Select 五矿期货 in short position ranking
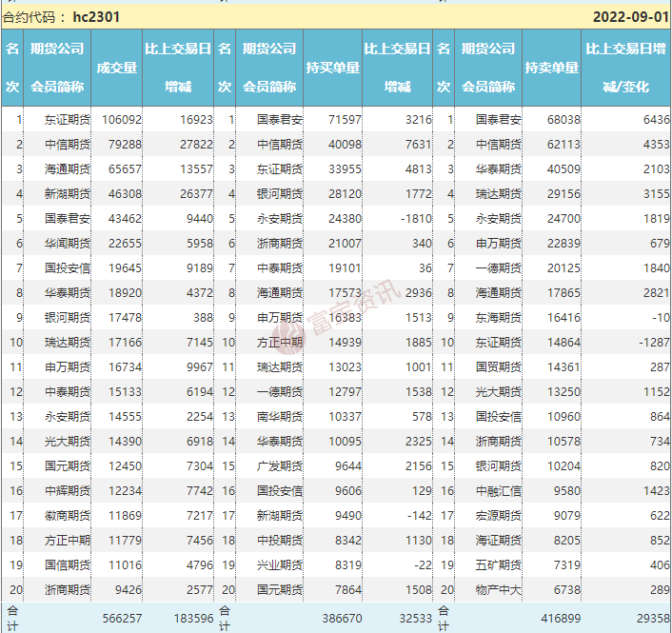 click(499, 565)
